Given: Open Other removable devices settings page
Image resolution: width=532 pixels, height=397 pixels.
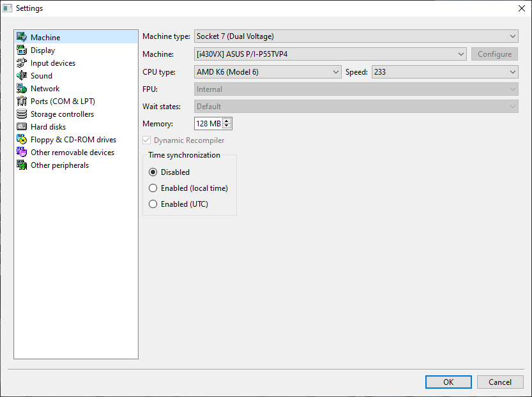Looking at the screenshot, I should (72, 153).
